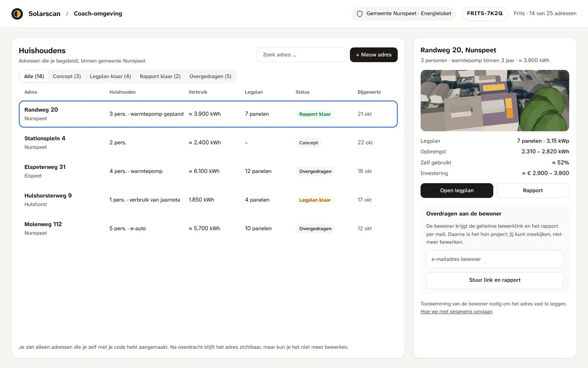The width and height of the screenshot is (588, 368).
Task: Click the Verbruik column header
Action: (x=198, y=92)
